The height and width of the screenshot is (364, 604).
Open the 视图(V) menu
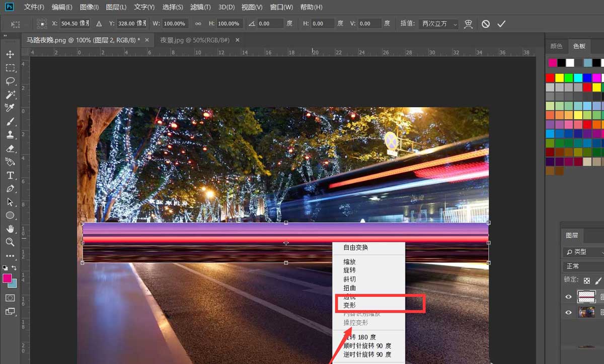click(x=252, y=7)
